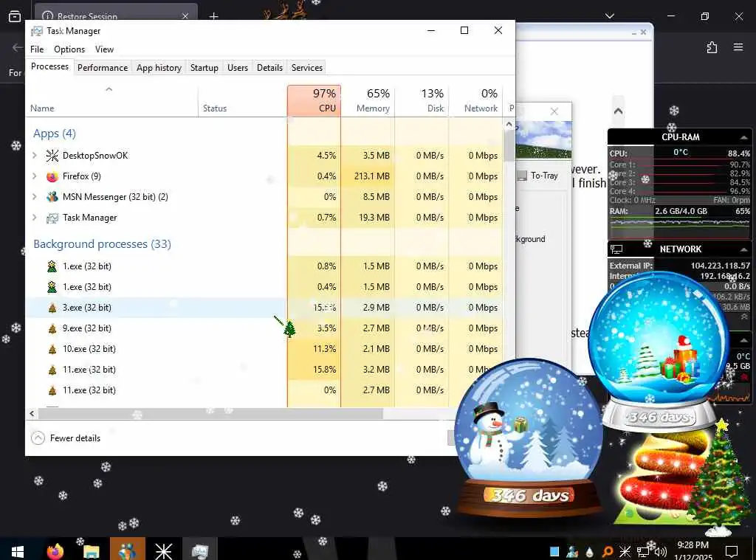
Task: Click the To-Tray button in background window
Action: (538, 176)
